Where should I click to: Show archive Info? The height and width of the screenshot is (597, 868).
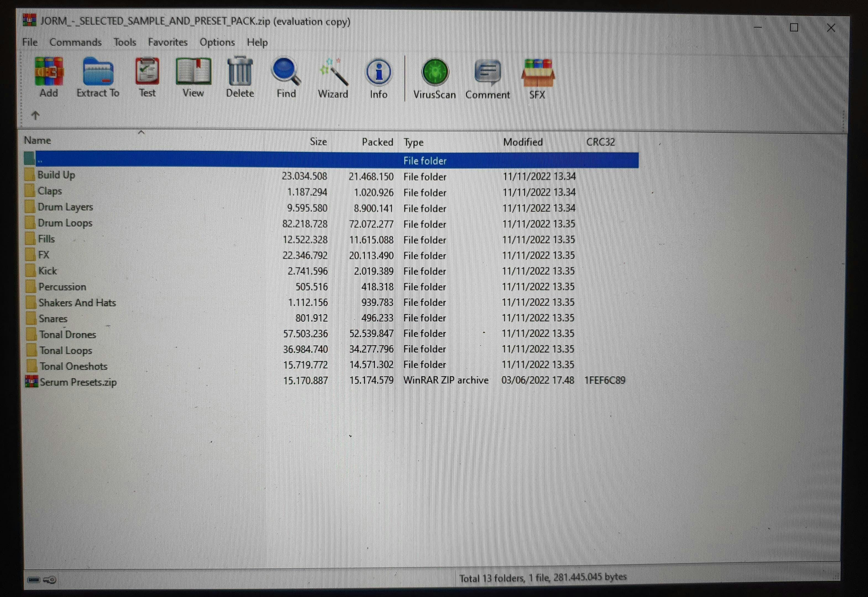coord(379,77)
